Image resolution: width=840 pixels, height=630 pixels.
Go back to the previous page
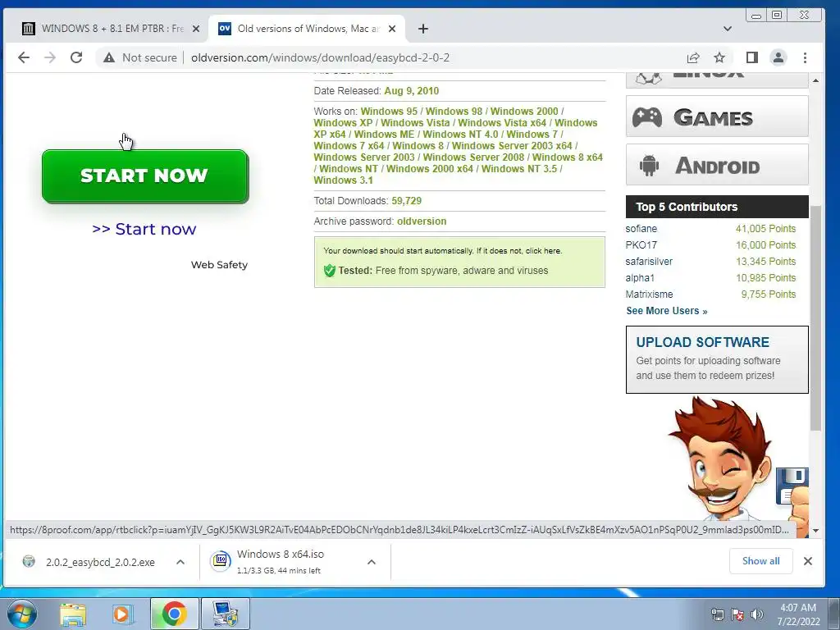[x=24, y=57]
